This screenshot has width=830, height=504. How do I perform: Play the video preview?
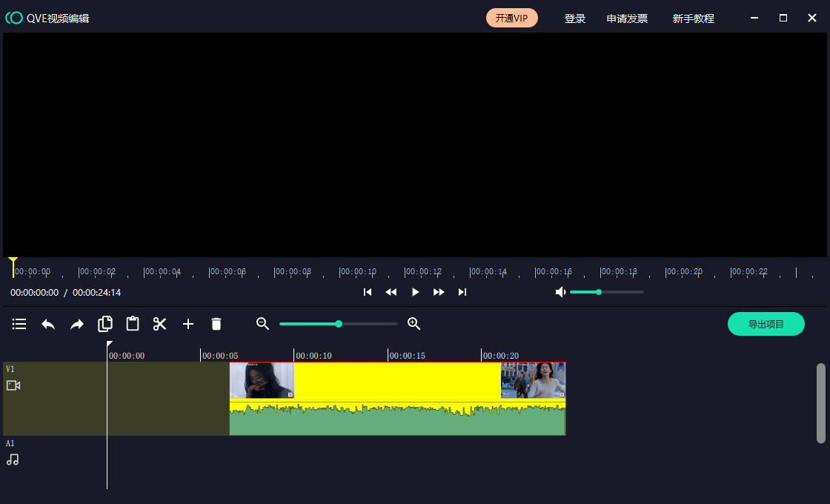point(415,292)
